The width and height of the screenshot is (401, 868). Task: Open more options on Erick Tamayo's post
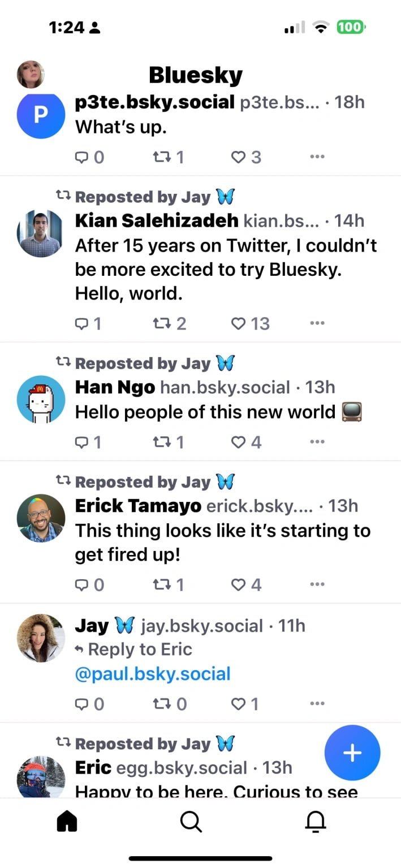(317, 584)
